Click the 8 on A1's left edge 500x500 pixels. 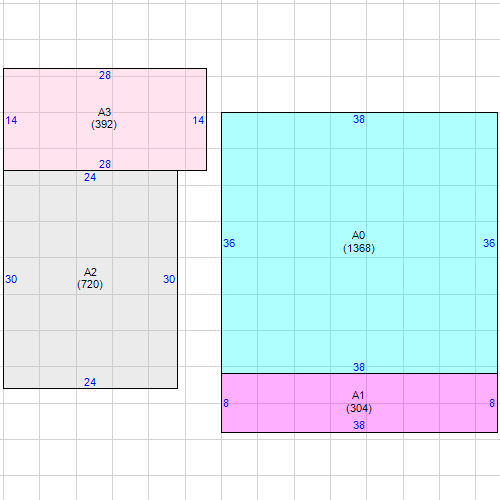click(226, 403)
